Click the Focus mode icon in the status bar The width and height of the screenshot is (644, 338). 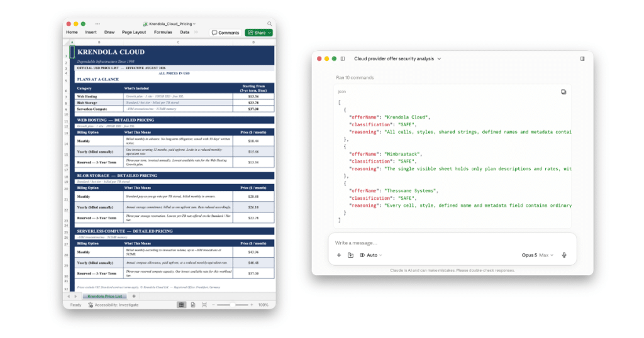(204, 305)
